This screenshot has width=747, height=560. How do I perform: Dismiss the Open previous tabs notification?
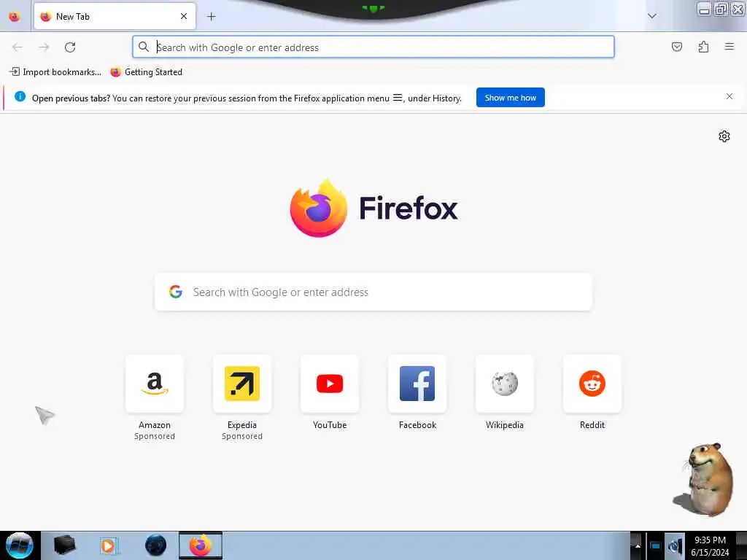pyautogui.click(x=729, y=97)
